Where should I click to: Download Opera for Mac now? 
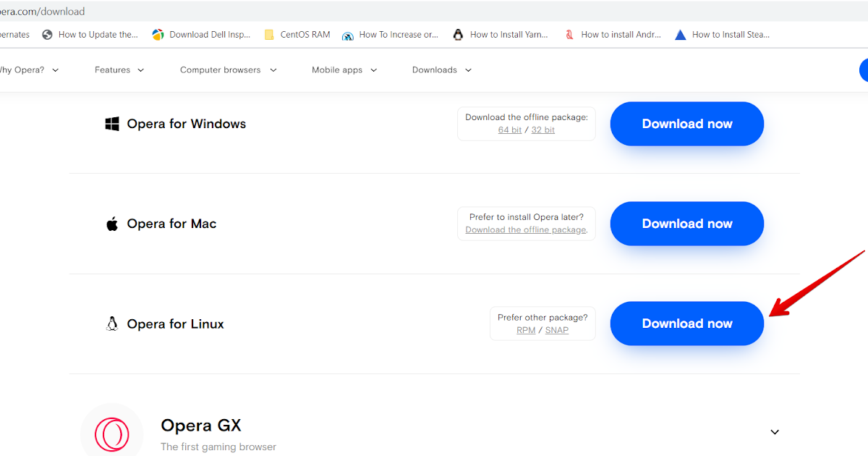pyautogui.click(x=687, y=224)
